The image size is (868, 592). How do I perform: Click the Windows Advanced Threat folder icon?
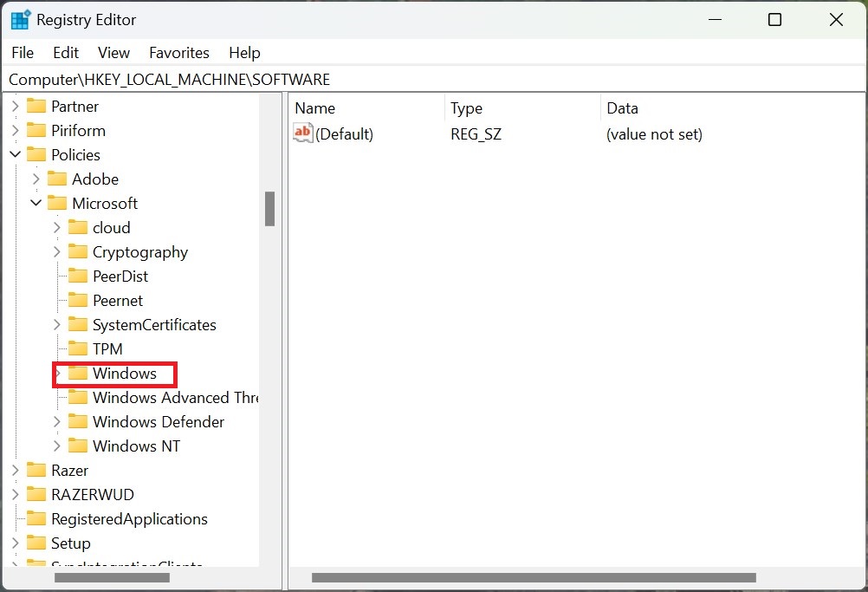tap(78, 397)
